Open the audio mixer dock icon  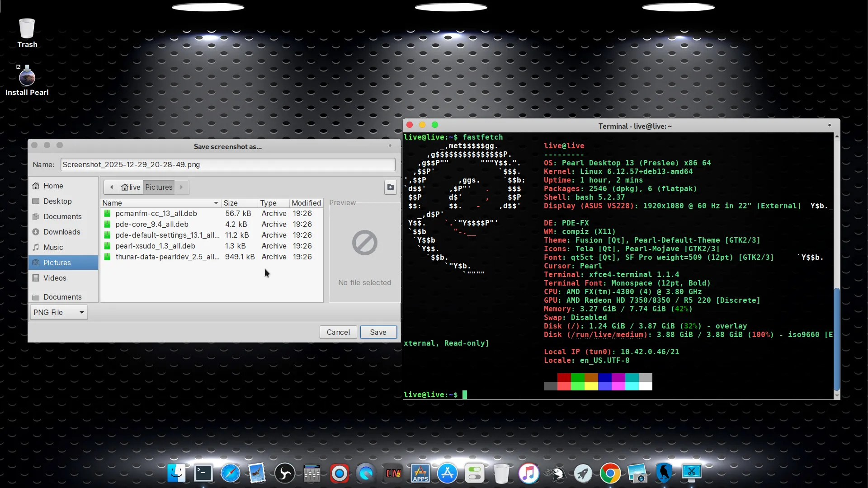[x=312, y=473]
